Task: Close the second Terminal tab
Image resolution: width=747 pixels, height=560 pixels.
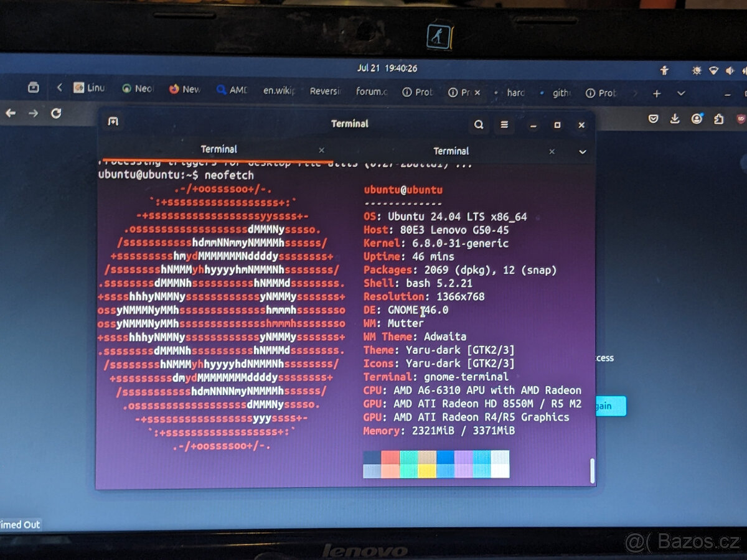Action: [x=552, y=151]
